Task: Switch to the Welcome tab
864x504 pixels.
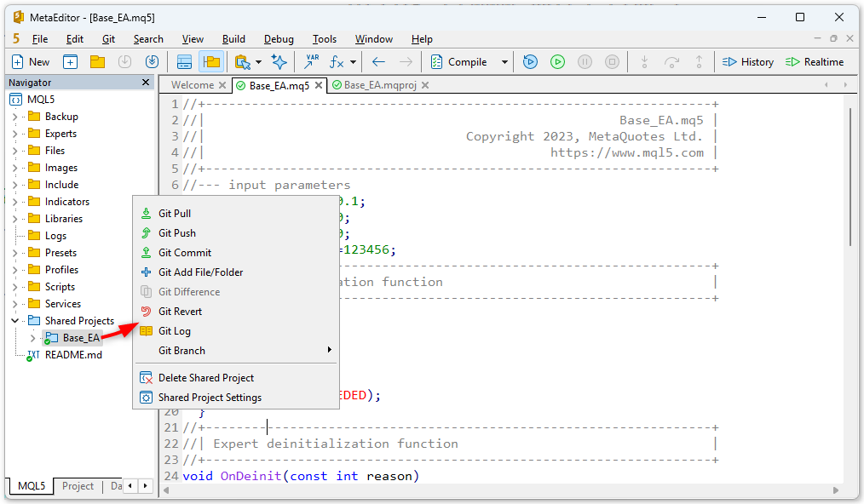Action: pyautogui.click(x=193, y=85)
